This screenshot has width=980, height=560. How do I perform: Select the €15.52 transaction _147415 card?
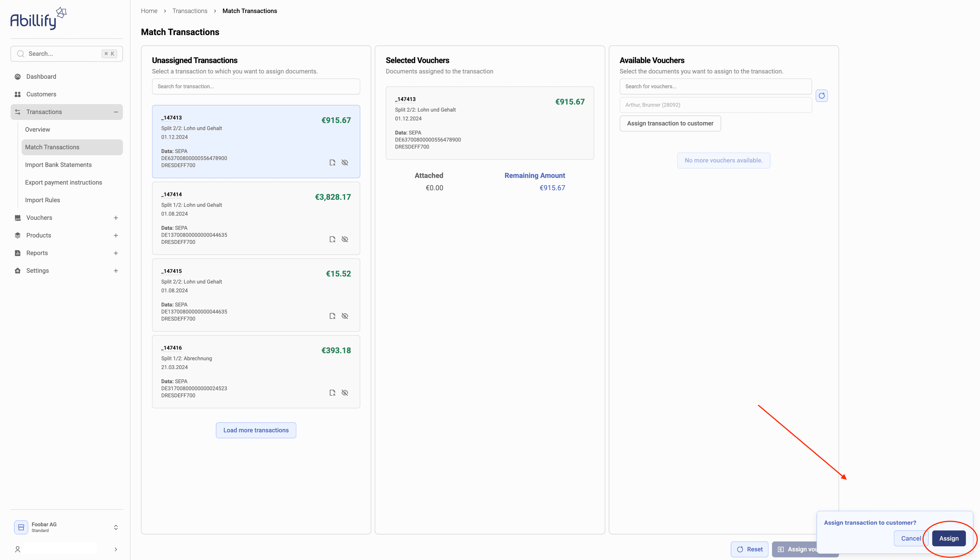tap(255, 295)
